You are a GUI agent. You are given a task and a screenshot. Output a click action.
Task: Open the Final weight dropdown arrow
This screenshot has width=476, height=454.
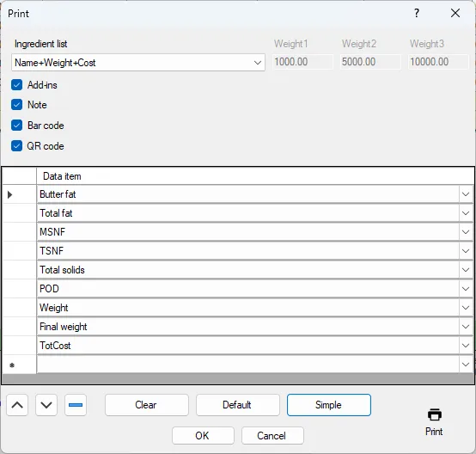click(x=466, y=327)
